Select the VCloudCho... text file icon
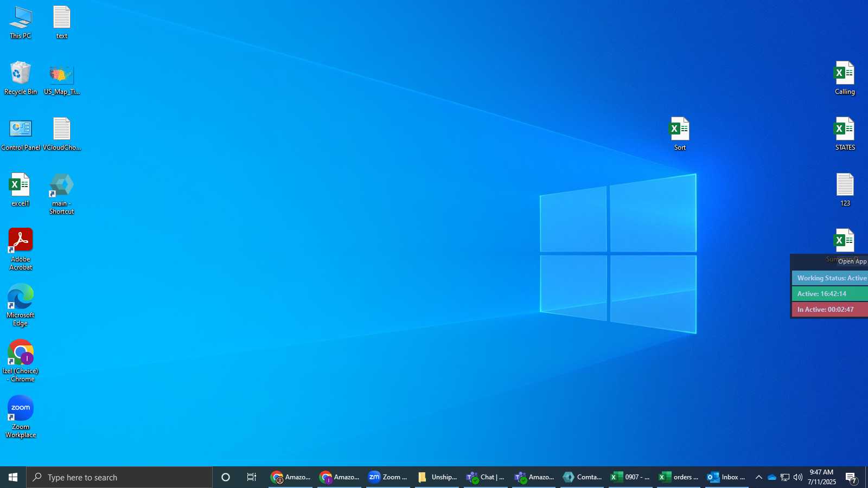Viewport: 868px width, 488px height. (62, 134)
